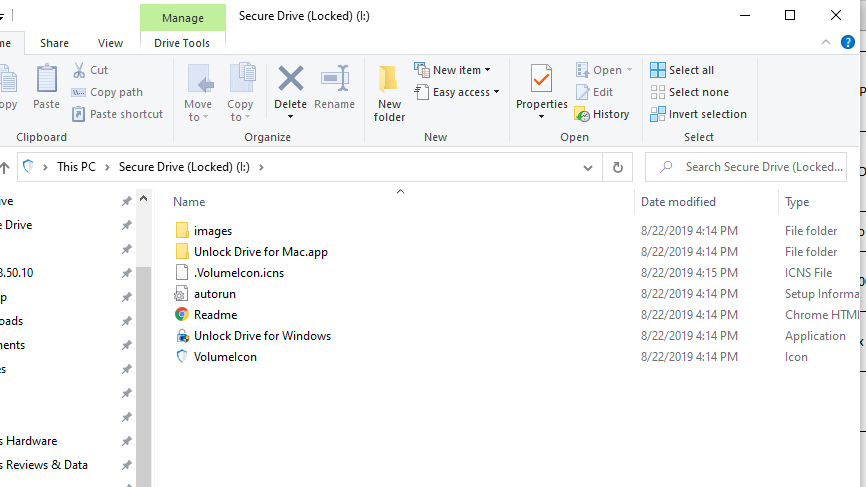Select the VolumeIcon icon file
This screenshot has height=487, width=866.
pos(225,357)
